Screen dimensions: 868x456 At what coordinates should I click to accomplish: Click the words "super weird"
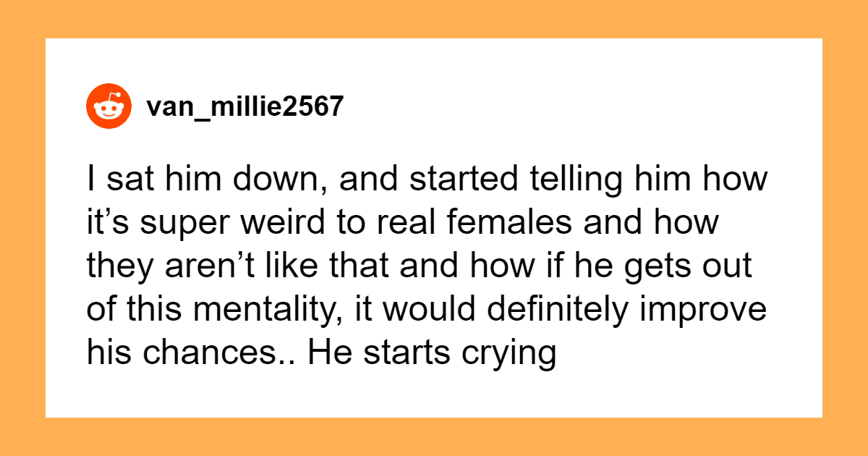click(226, 224)
